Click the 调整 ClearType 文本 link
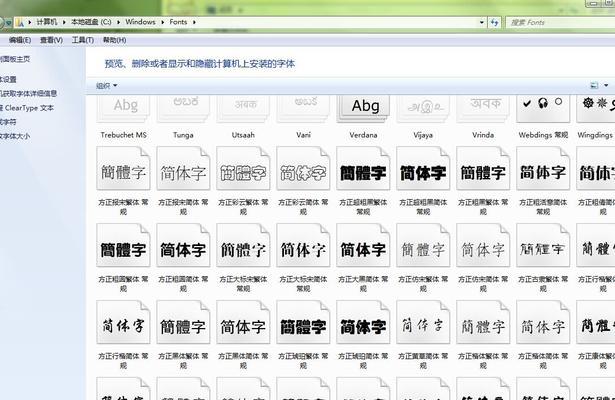The image size is (615, 400). point(27,107)
